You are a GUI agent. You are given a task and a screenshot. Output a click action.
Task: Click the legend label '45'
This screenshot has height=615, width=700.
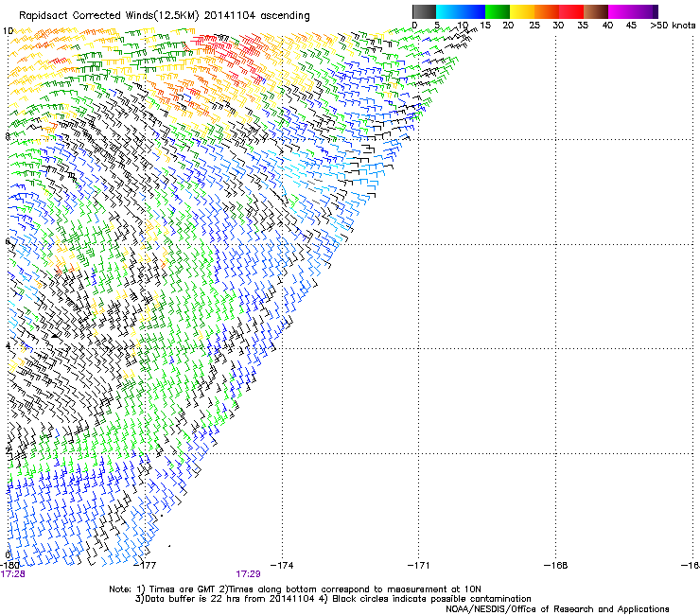631,26
